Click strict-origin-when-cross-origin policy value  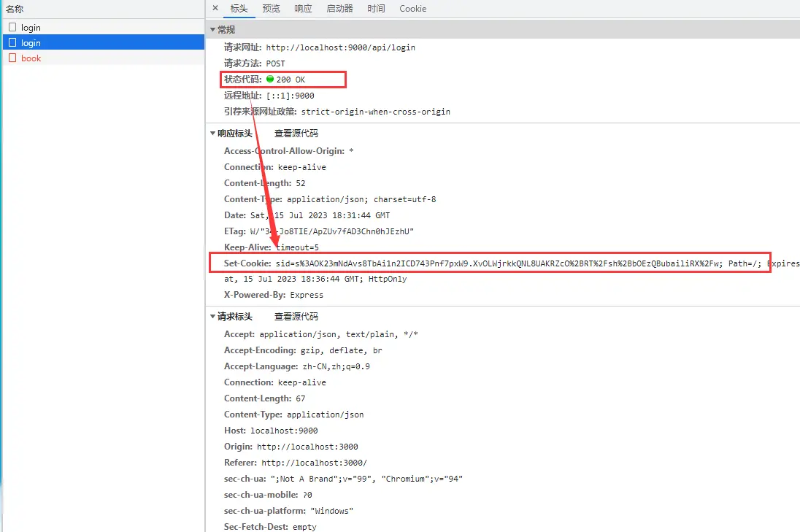pyautogui.click(x=375, y=112)
